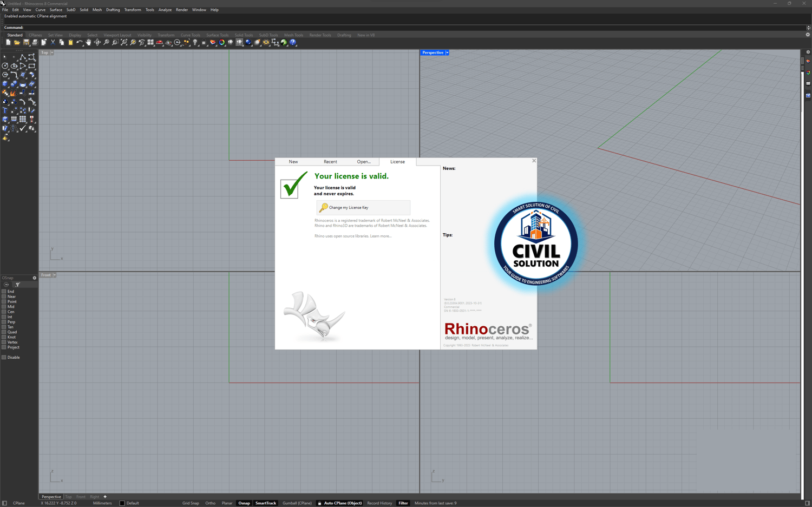Toggle SmartTrack in the status bar
This screenshot has width=812, height=507.
pyautogui.click(x=266, y=503)
